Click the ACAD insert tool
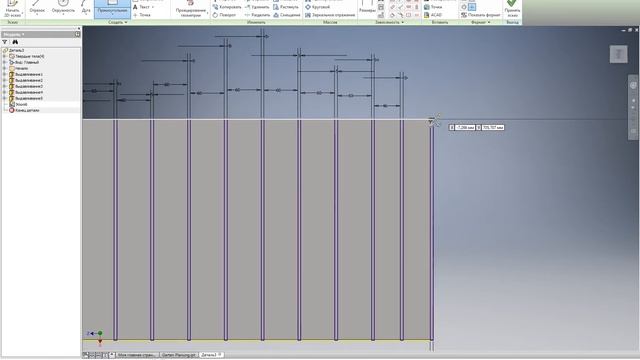640x360 pixels. [433, 15]
